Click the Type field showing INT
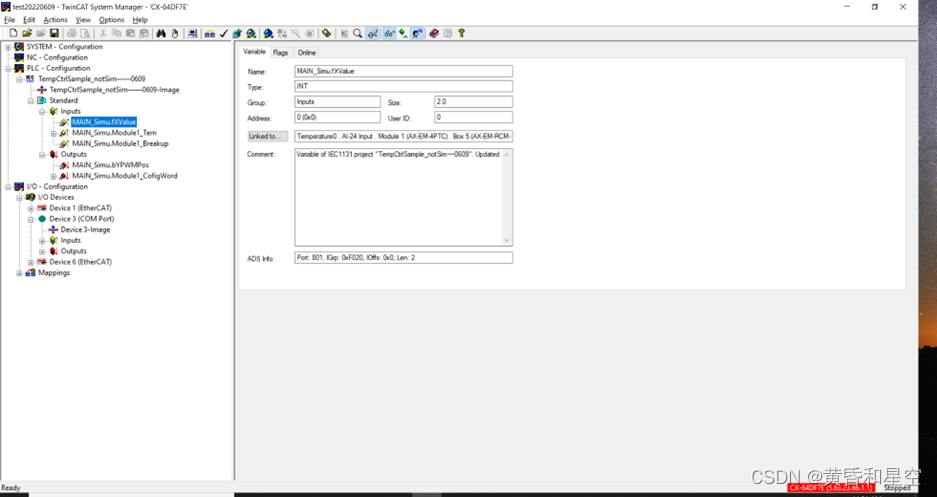This screenshot has height=497, width=937. tap(403, 86)
